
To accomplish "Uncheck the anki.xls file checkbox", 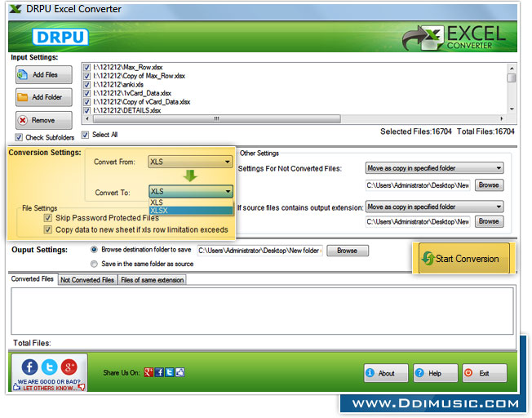I will pyautogui.click(x=86, y=85).
